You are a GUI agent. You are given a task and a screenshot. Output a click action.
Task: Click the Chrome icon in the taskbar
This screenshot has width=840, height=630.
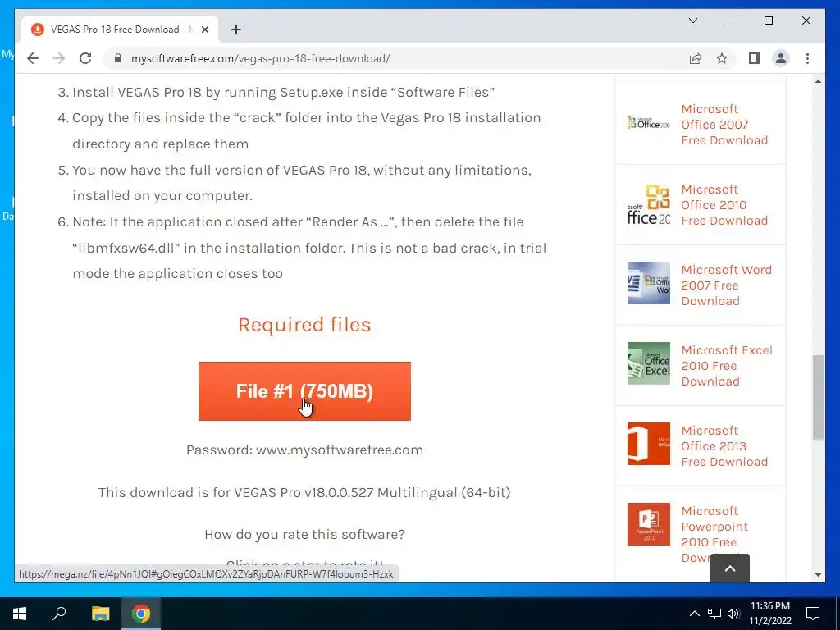(x=141, y=614)
